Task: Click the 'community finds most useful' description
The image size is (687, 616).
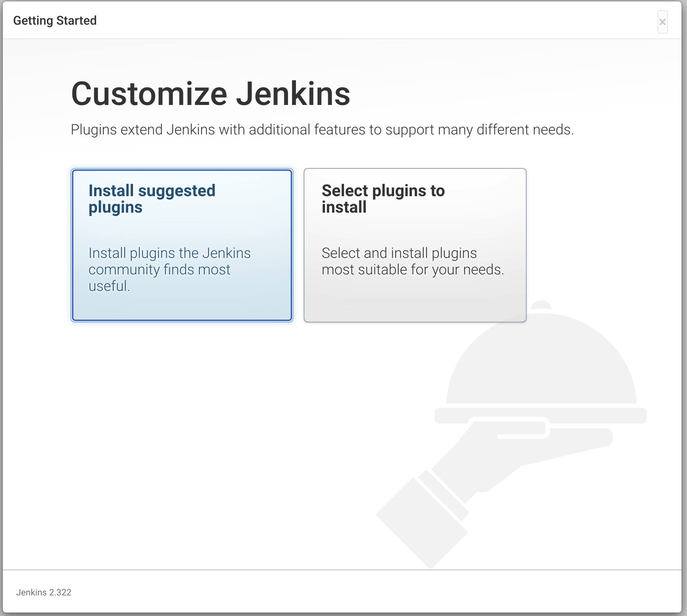Action: click(x=159, y=270)
